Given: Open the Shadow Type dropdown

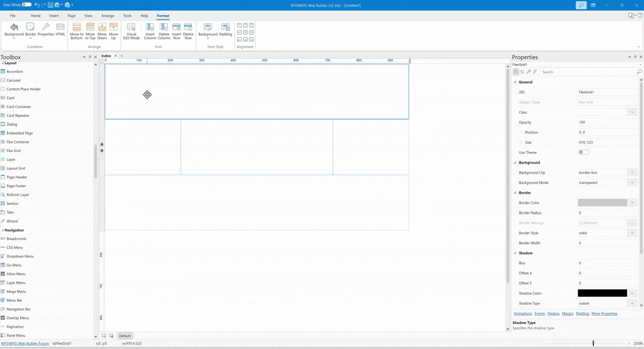Looking at the screenshot, I should coord(632,304).
